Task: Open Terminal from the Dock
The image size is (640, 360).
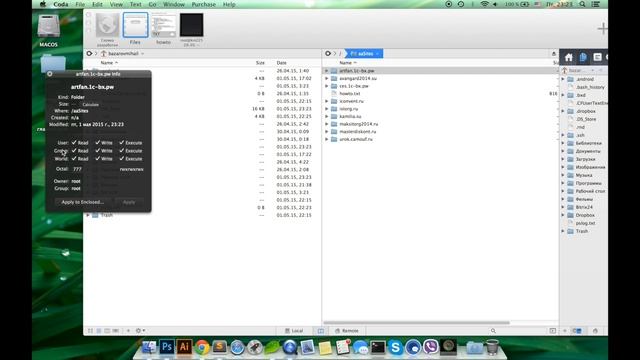Action: coord(378,347)
